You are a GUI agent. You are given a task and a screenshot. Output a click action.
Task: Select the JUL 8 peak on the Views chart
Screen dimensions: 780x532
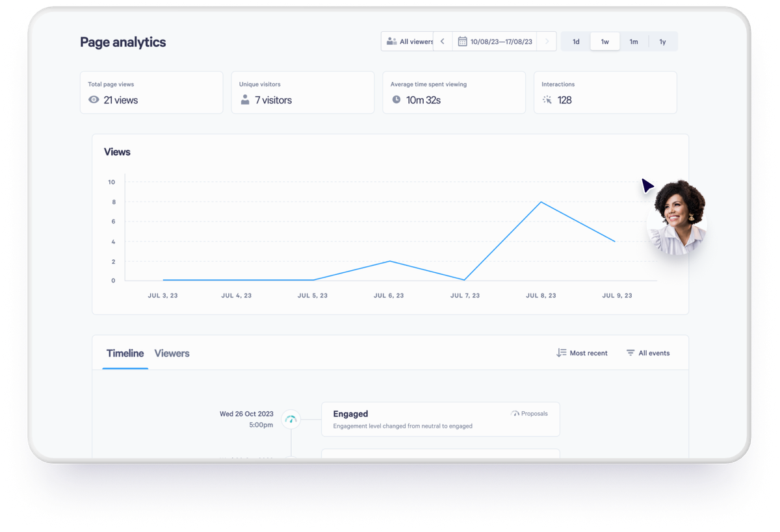[x=539, y=202]
